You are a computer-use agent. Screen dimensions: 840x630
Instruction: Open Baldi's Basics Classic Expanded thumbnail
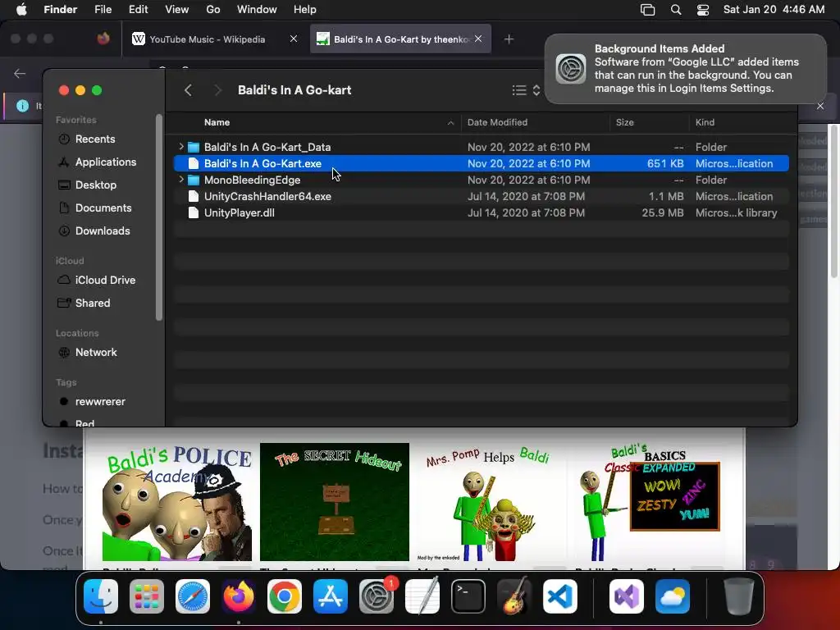point(649,502)
